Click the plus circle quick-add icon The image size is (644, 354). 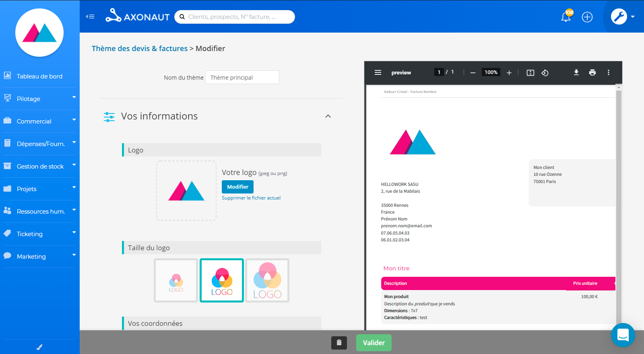tap(587, 17)
